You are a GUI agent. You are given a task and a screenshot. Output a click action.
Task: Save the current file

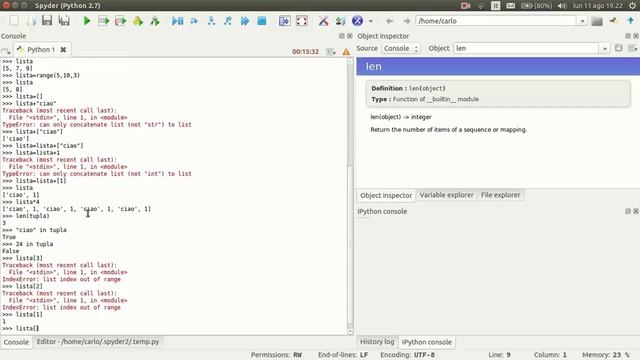coord(47,21)
